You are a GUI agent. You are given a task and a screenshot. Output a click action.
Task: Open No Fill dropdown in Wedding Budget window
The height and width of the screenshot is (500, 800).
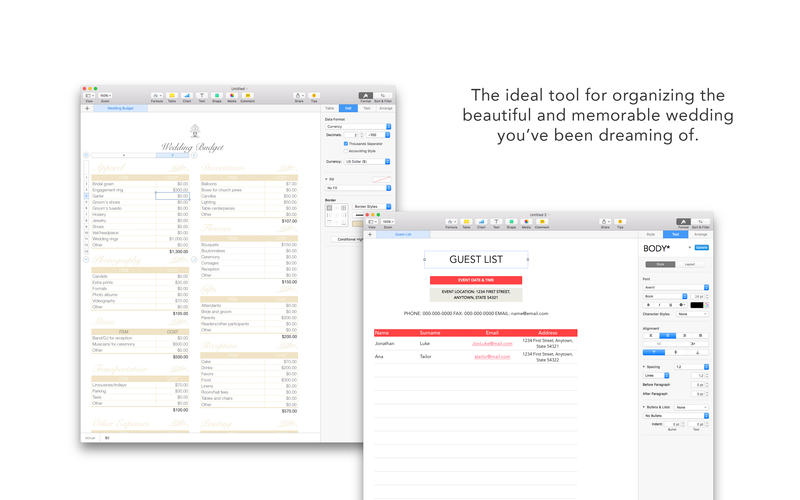tap(358, 188)
